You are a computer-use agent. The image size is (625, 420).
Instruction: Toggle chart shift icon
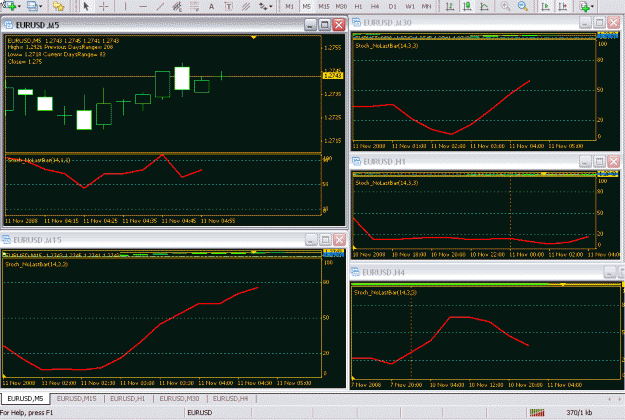[562, 6]
